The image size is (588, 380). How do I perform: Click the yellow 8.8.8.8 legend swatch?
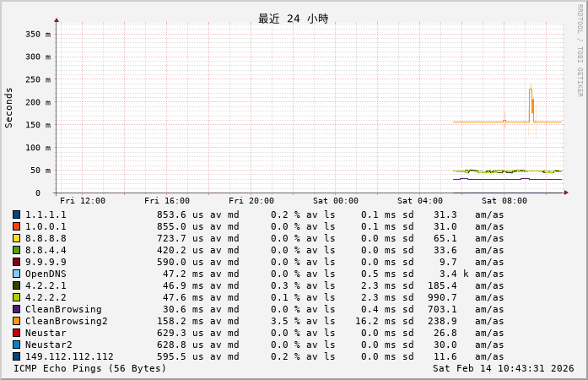click(17, 238)
